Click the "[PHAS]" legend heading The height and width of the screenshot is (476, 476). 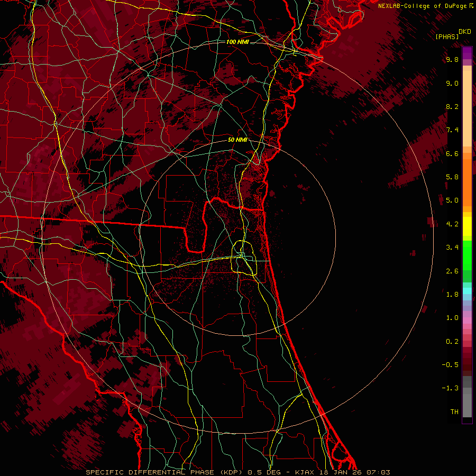coord(447,36)
